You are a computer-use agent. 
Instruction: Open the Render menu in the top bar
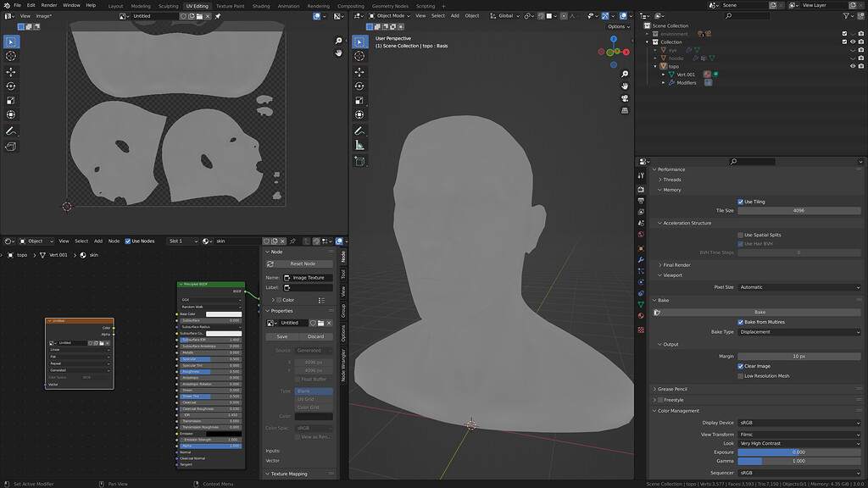[48, 4]
